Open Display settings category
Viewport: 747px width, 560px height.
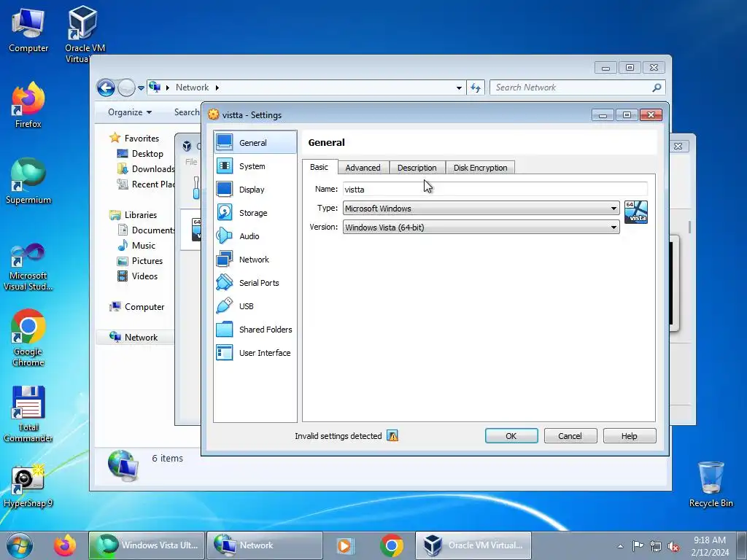[255, 190]
